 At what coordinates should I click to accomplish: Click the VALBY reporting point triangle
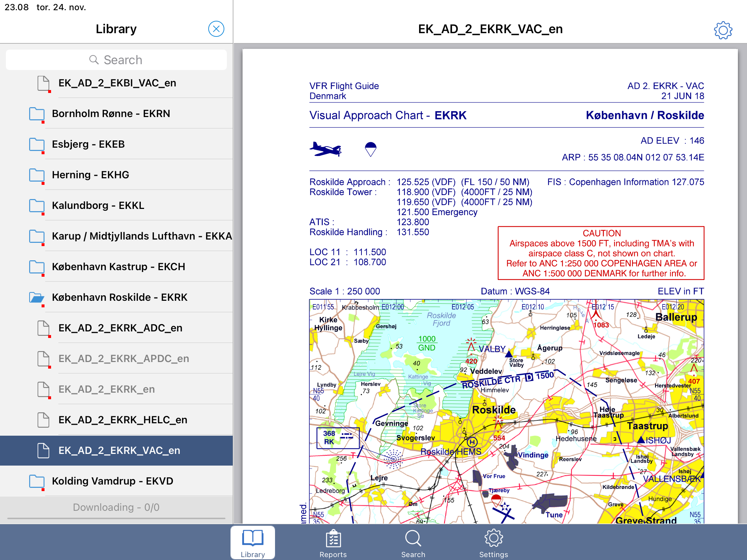point(509,354)
